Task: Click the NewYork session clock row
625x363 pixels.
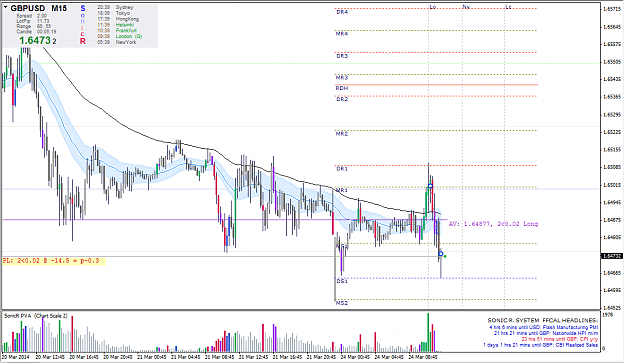Action: click(x=117, y=42)
